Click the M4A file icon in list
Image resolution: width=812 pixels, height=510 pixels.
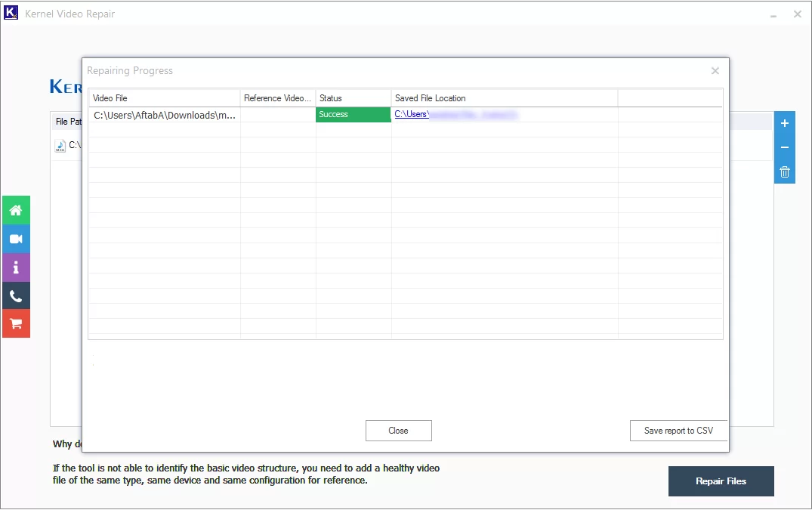(x=60, y=146)
